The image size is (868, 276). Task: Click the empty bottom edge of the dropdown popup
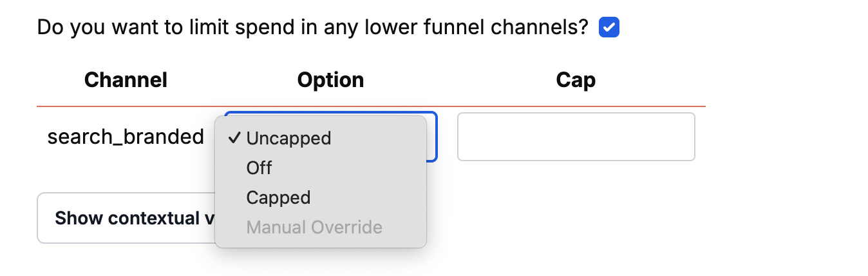[x=321, y=244]
